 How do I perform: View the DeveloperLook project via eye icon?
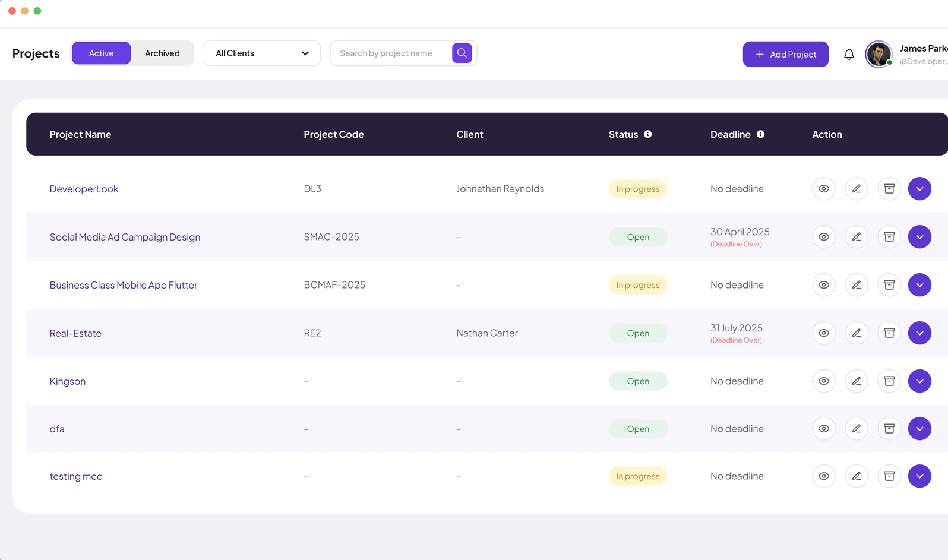(824, 189)
